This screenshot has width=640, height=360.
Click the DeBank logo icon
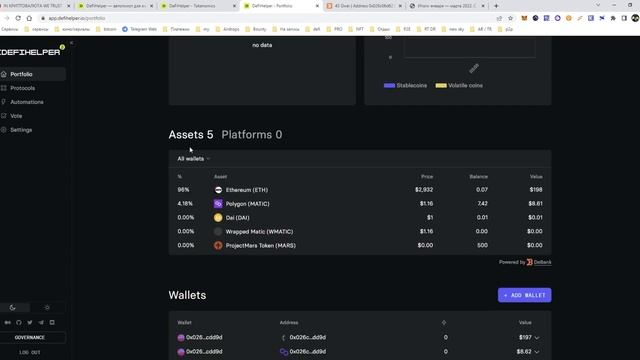[x=529, y=262]
